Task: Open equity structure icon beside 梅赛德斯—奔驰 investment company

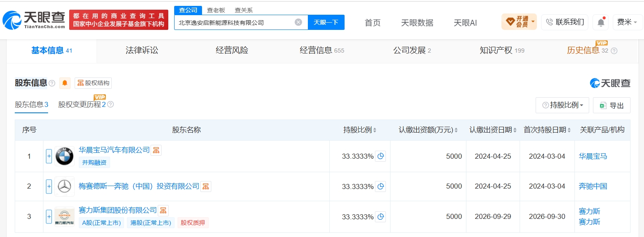Action: point(205,186)
